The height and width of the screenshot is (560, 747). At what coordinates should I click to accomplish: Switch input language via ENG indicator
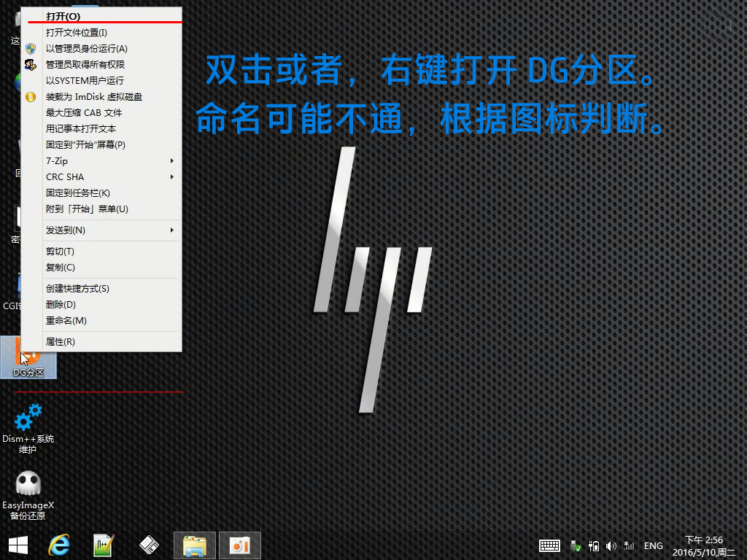coord(653,545)
